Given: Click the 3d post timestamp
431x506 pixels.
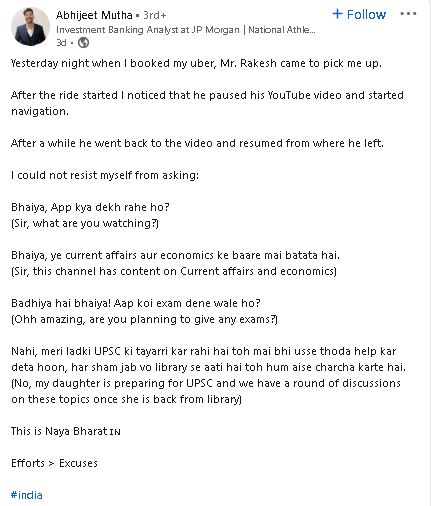Looking at the screenshot, I should point(61,43).
